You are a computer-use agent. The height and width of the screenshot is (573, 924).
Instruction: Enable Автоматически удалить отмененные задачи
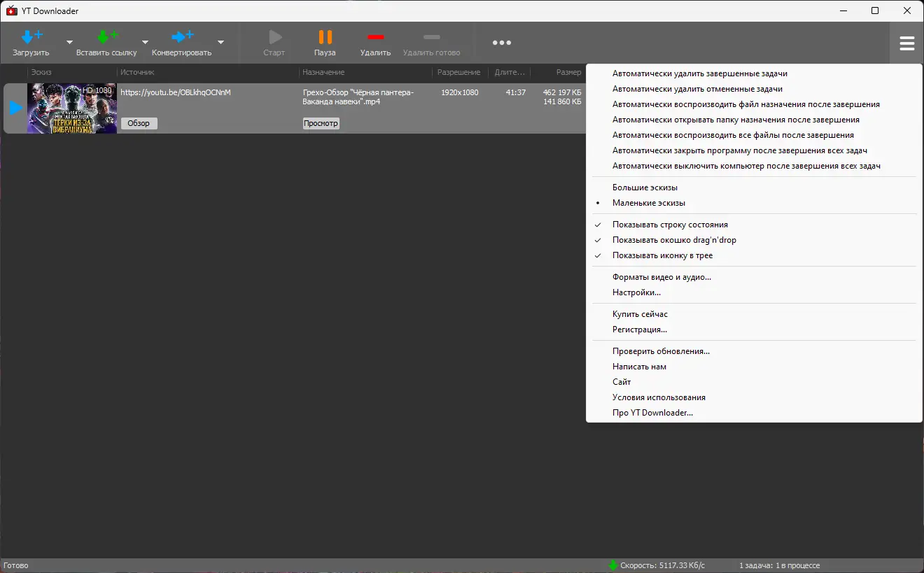(754, 89)
